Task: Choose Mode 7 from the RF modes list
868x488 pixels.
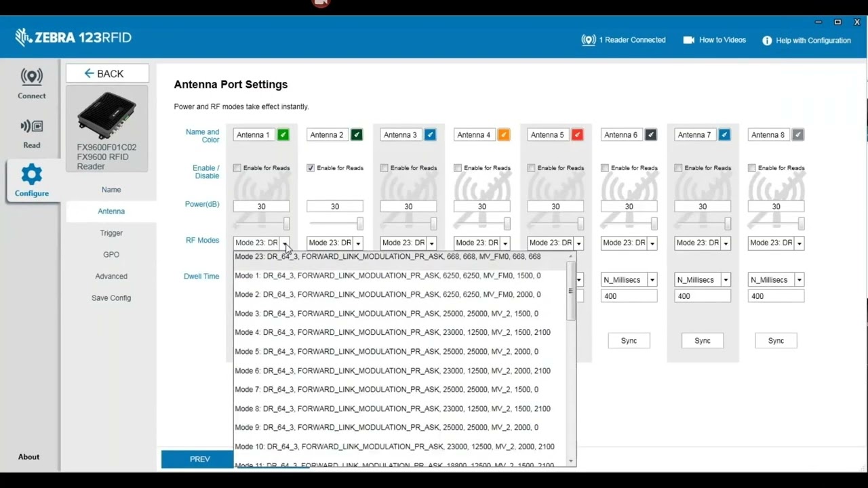Action: tap(401, 390)
